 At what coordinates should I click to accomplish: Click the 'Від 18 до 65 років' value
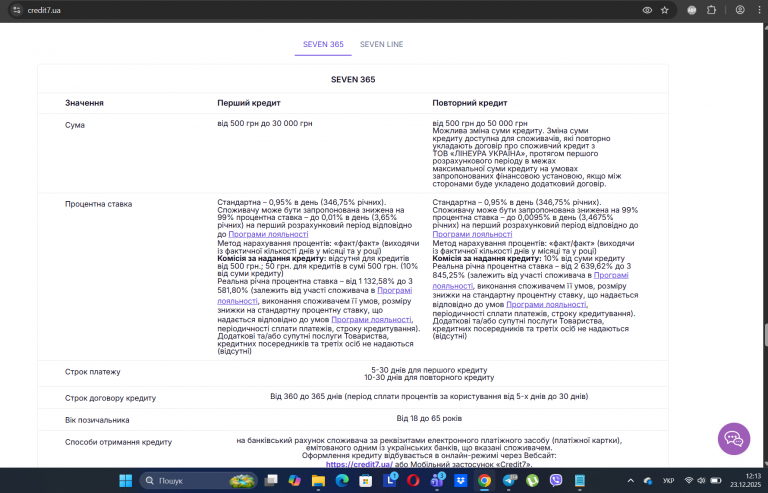(429, 419)
